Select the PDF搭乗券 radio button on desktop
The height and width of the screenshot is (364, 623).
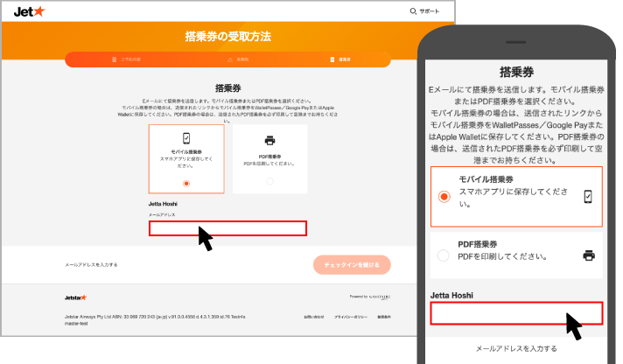[x=269, y=181]
